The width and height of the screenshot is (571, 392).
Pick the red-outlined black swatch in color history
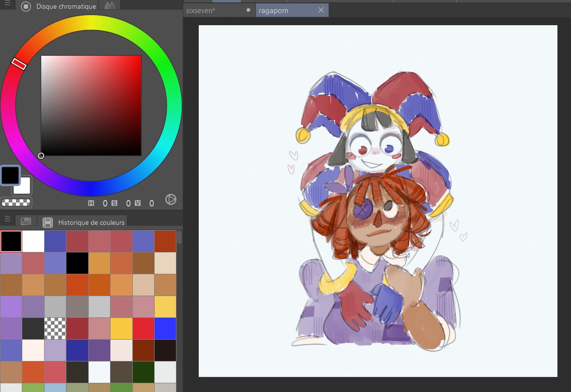pos(11,241)
